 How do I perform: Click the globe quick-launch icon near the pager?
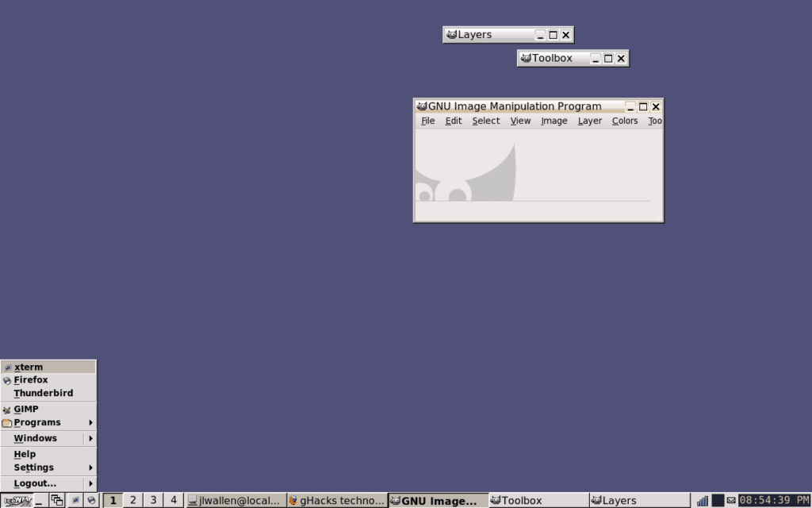pos(91,500)
